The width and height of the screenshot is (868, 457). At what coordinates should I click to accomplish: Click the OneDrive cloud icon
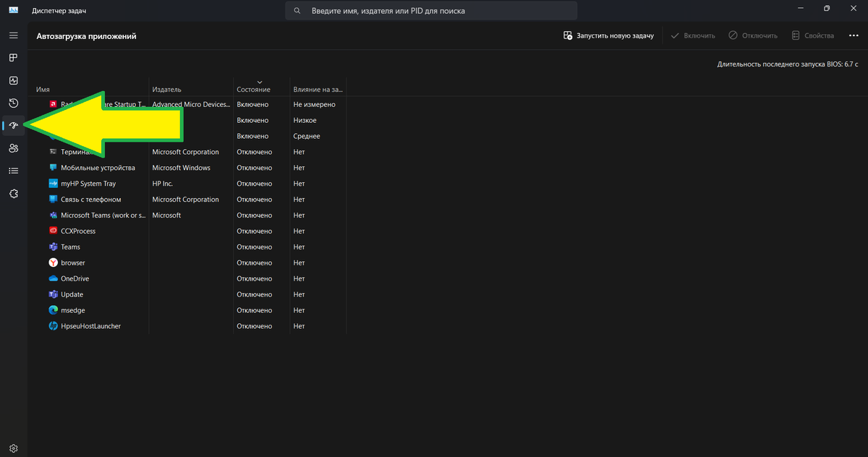[54, 278]
